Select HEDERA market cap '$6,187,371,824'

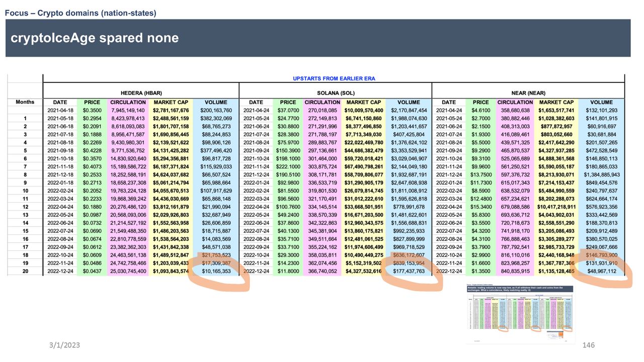pos(171,166)
